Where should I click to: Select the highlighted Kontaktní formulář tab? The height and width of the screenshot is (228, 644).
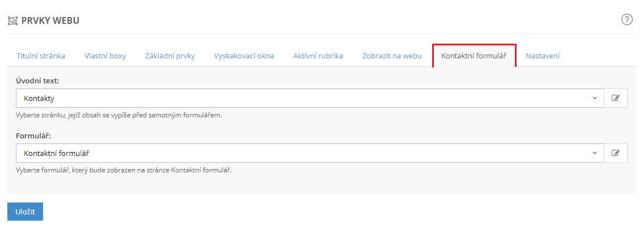point(475,56)
